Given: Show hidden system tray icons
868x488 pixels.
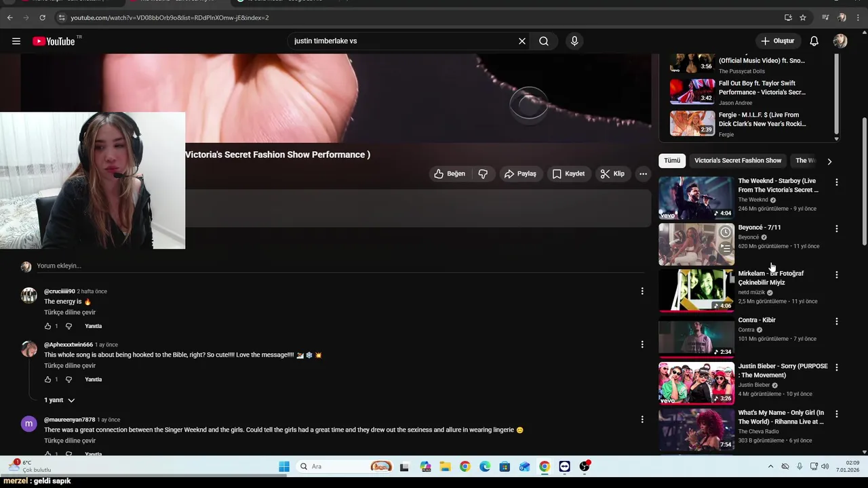Looking at the screenshot, I should pyautogui.click(x=770, y=466).
